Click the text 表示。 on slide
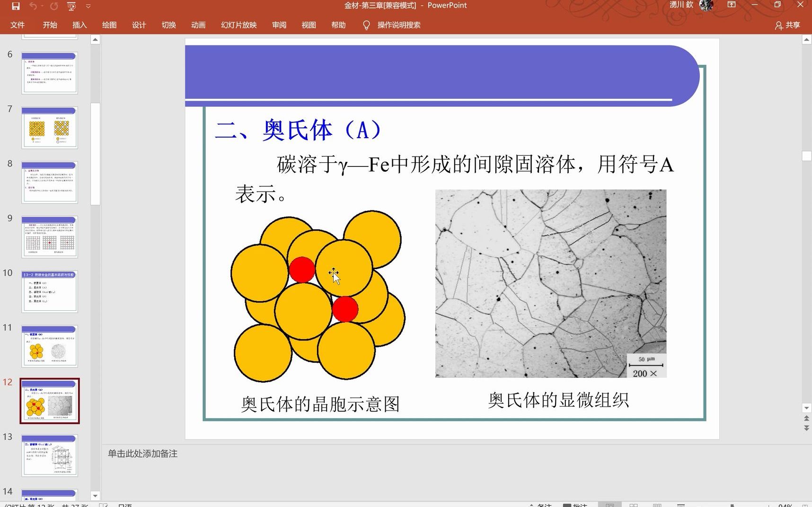This screenshot has width=812, height=507. [261, 194]
